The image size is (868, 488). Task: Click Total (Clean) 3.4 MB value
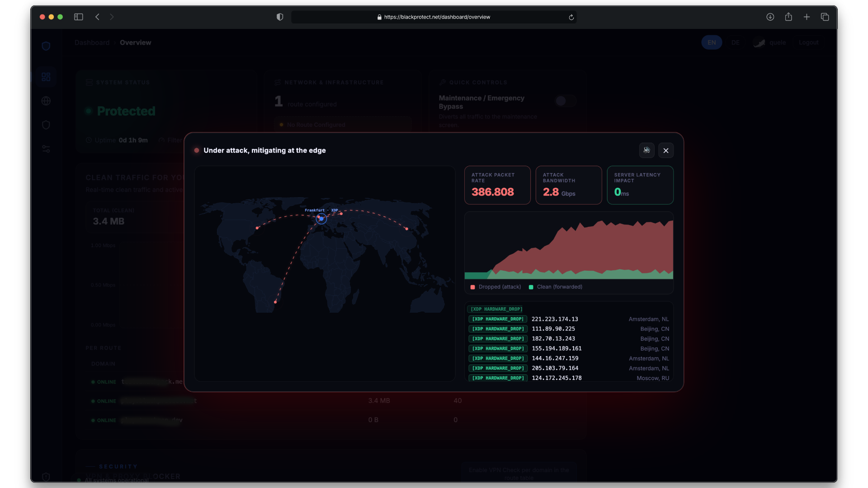108,221
